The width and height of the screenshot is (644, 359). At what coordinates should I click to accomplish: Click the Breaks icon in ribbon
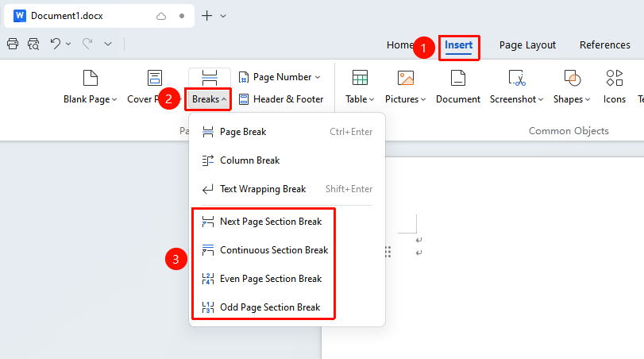tap(210, 78)
